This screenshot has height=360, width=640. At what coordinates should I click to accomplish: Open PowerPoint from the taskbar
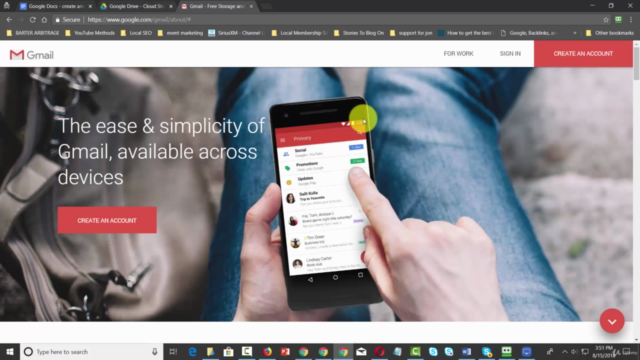pyautogui.click(x=285, y=351)
